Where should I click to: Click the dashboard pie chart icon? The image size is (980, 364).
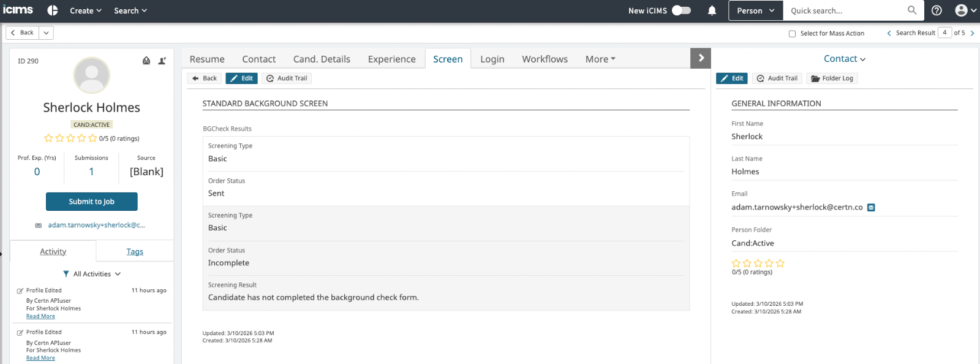tap(53, 10)
